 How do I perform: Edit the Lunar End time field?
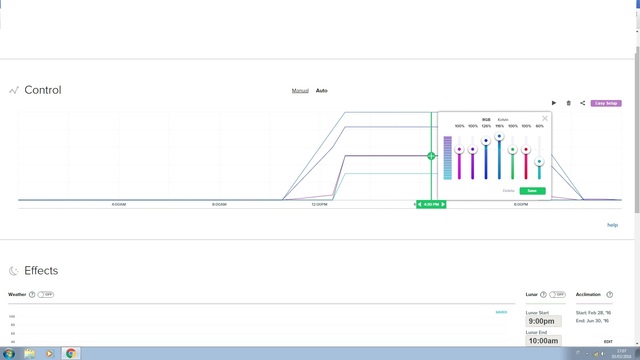[x=543, y=341]
